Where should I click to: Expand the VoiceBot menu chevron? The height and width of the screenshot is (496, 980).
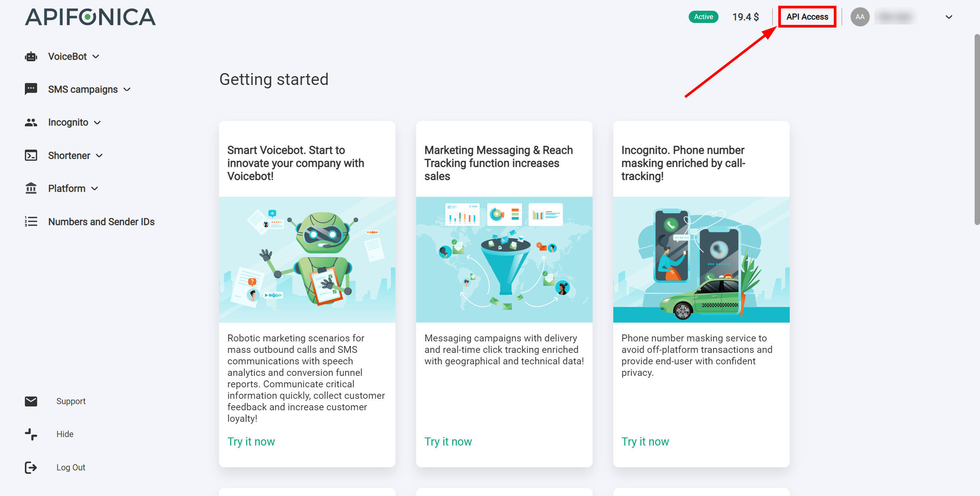(x=96, y=57)
